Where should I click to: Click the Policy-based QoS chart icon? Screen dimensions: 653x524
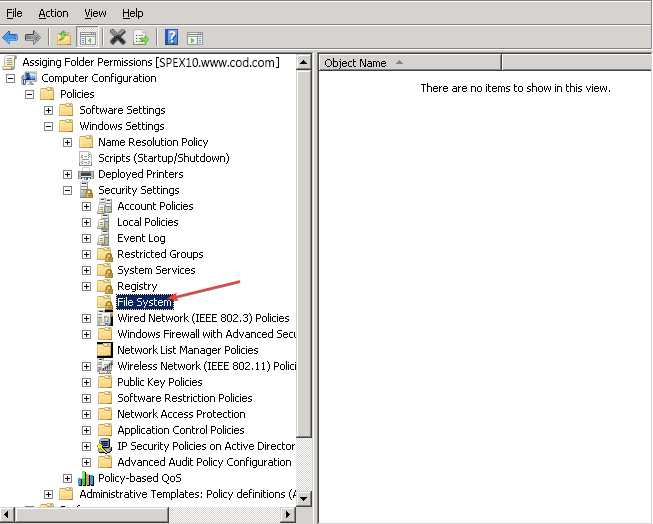tap(86, 478)
